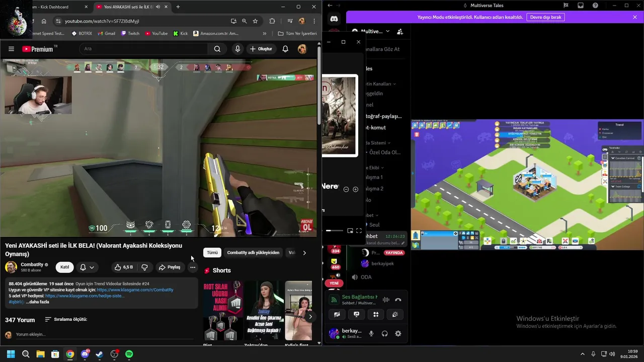644x362 pixels.
Task: Select the Tümü filter chip
Action: [212, 252]
